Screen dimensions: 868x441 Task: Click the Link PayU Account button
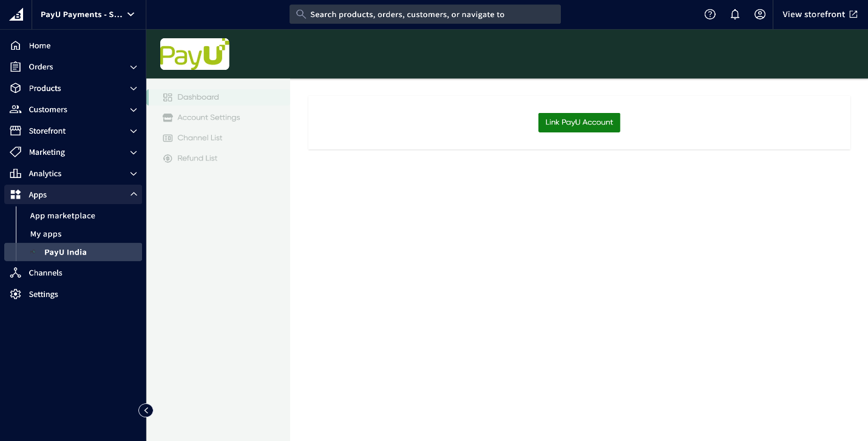coord(579,123)
